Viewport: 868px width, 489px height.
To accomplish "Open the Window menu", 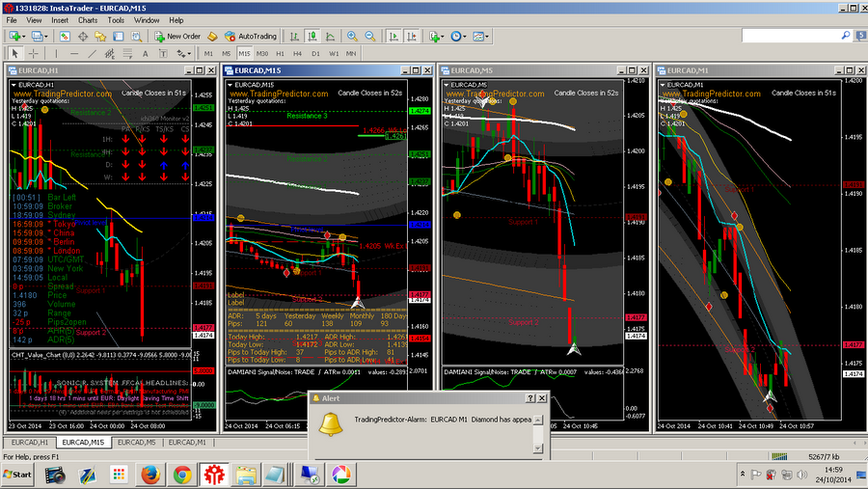I will point(147,20).
